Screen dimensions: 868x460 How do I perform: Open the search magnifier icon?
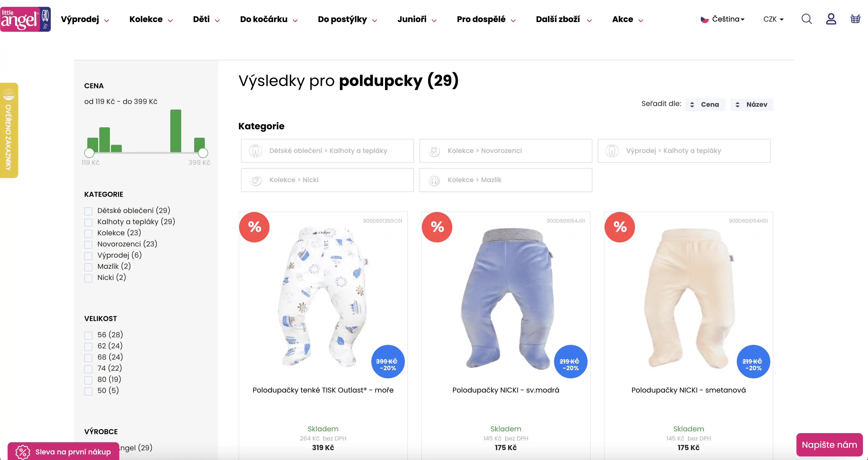[x=806, y=19]
